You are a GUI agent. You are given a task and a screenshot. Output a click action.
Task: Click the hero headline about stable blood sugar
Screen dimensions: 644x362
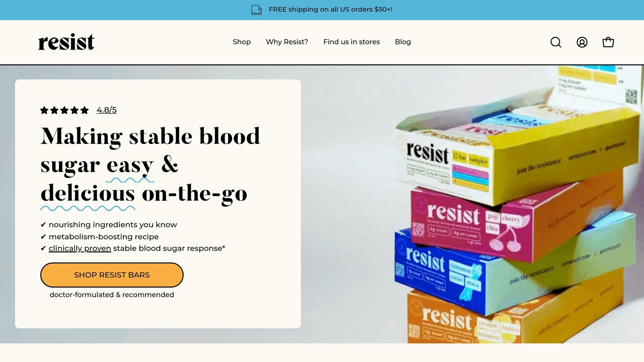pos(150,164)
